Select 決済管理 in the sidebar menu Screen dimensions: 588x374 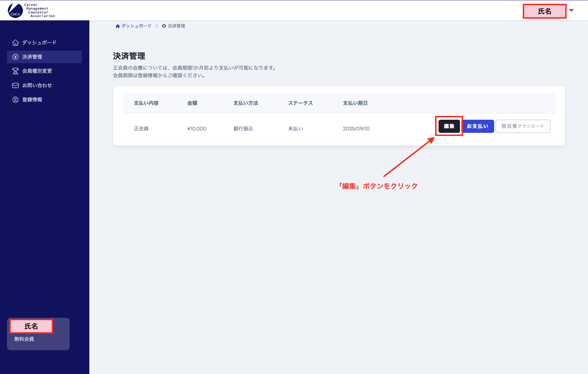tap(44, 57)
